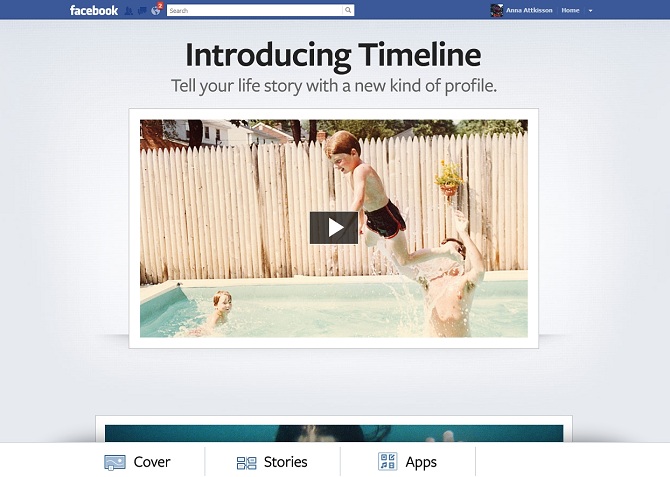Click the magnifier search button
The image size is (670, 477).
pyautogui.click(x=348, y=10)
